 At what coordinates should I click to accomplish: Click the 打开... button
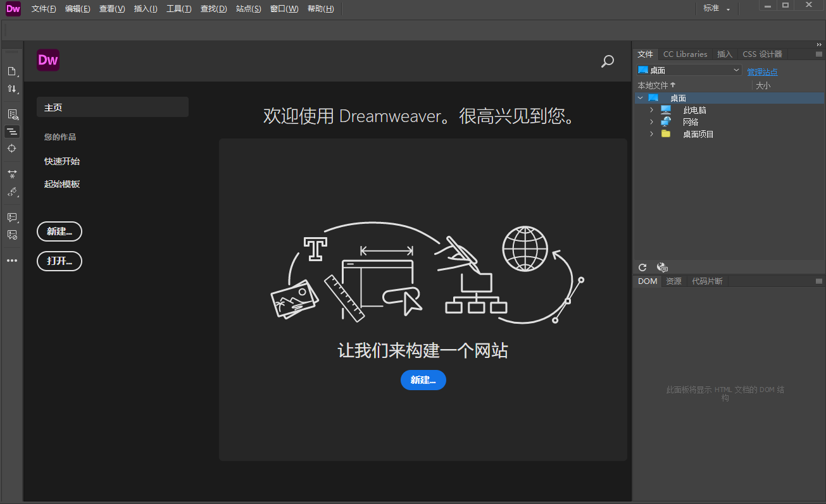coord(59,261)
